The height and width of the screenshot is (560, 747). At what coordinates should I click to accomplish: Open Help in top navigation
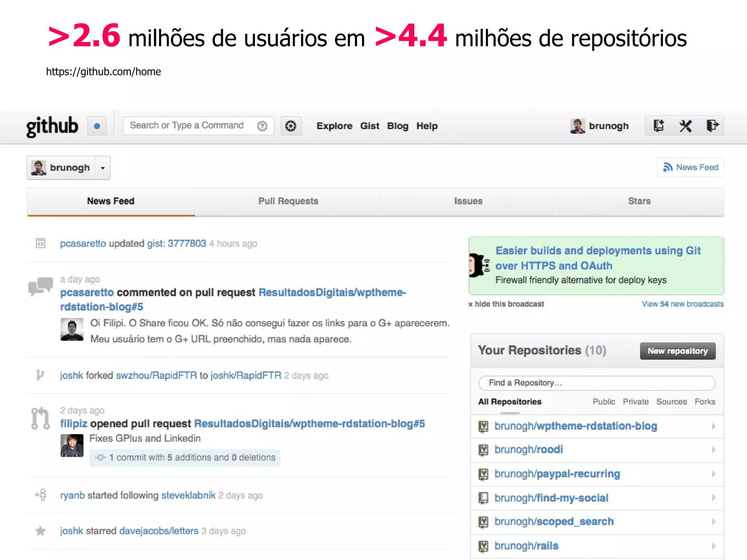tap(427, 126)
